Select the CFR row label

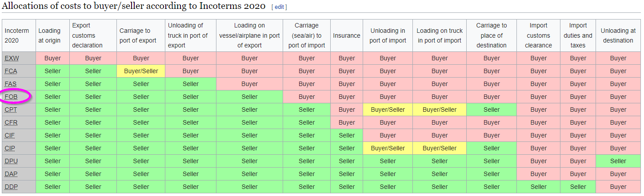click(11, 122)
